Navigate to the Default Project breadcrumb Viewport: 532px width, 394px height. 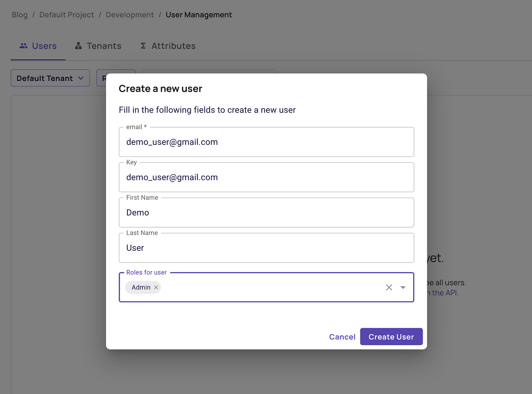[x=66, y=15]
